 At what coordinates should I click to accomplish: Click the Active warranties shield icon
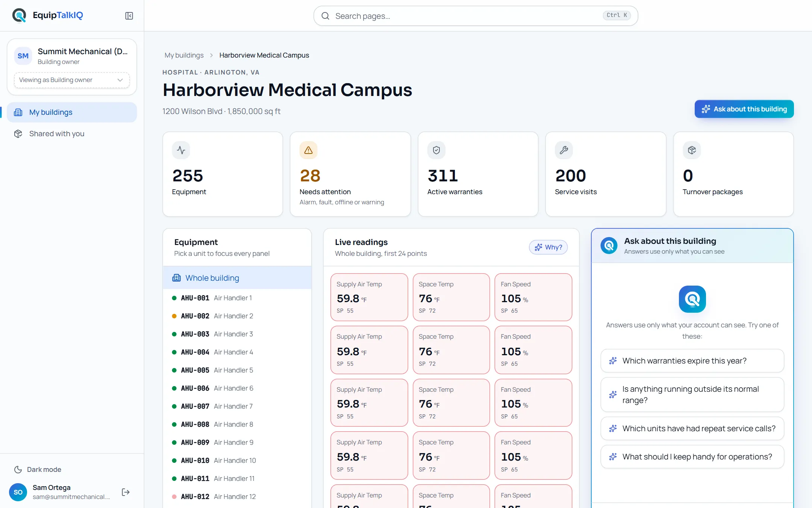tap(436, 150)
